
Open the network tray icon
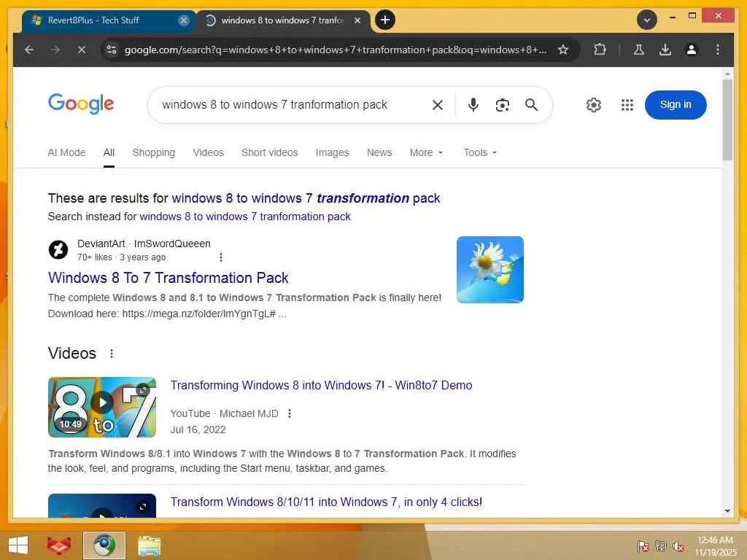pos(660,545)
